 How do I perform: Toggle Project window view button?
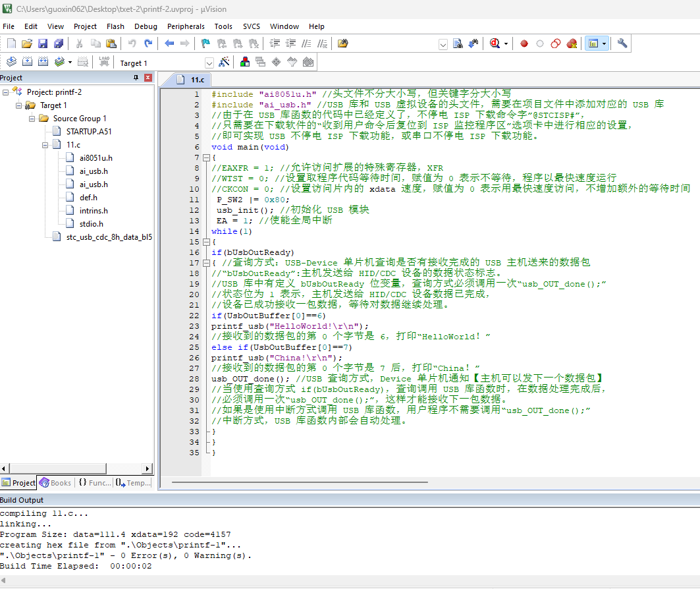[x=593, y=43]
